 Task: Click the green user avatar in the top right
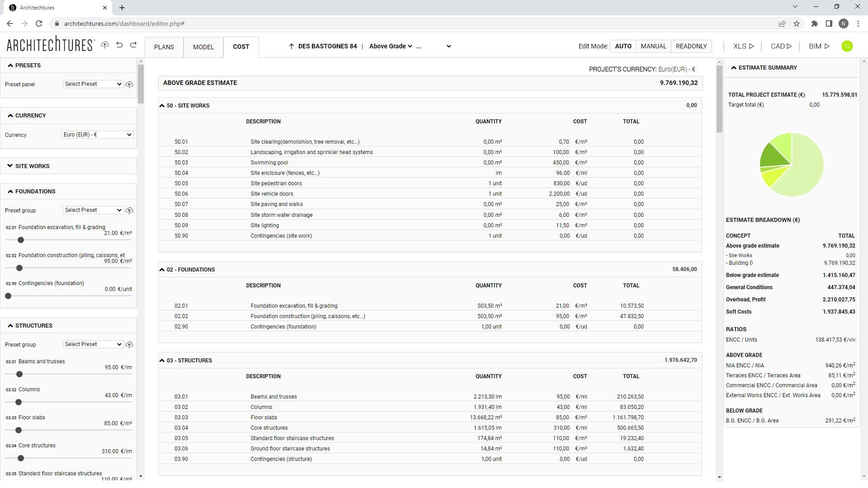pyautogui.click(x=848, y=46)
